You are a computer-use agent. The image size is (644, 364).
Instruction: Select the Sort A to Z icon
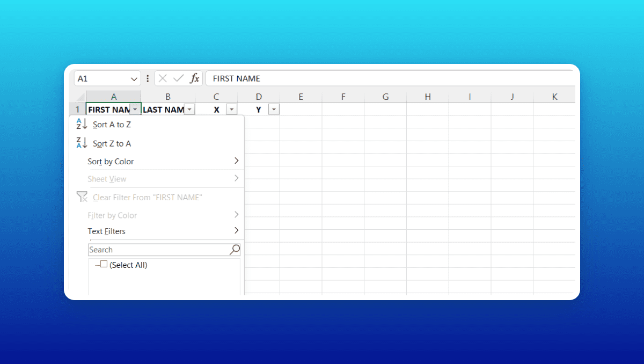82,124
